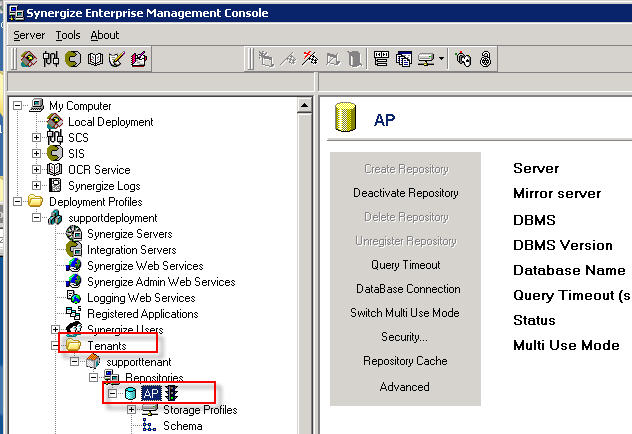Collapse the Deployment Profiles node
This screenshot has width=632, height=434.
click(17, 201)
